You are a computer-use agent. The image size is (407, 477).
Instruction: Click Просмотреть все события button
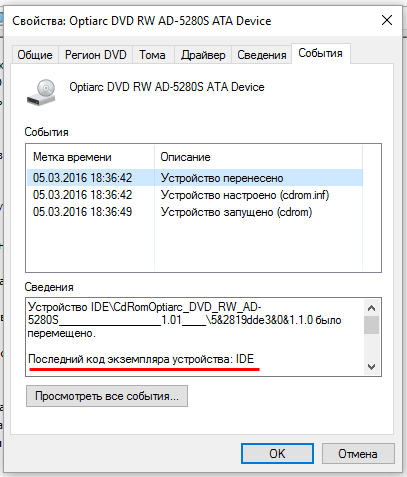(107, 396)
